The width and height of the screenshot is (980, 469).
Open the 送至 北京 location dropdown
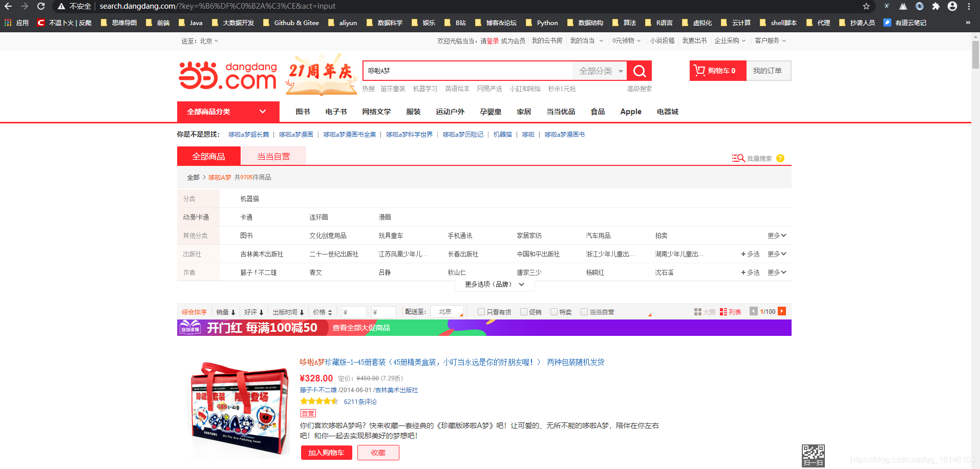pos(200,41)
